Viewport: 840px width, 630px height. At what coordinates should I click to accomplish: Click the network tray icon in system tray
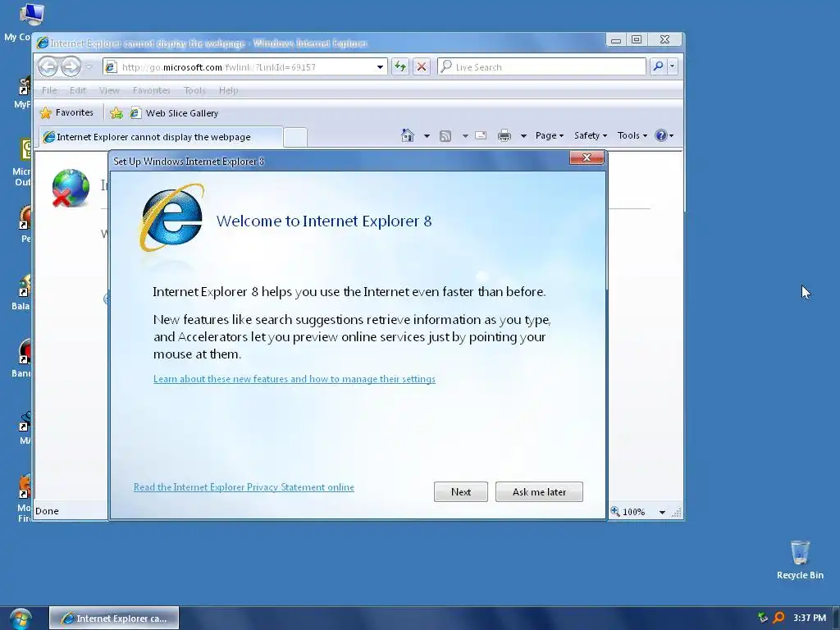762,618
